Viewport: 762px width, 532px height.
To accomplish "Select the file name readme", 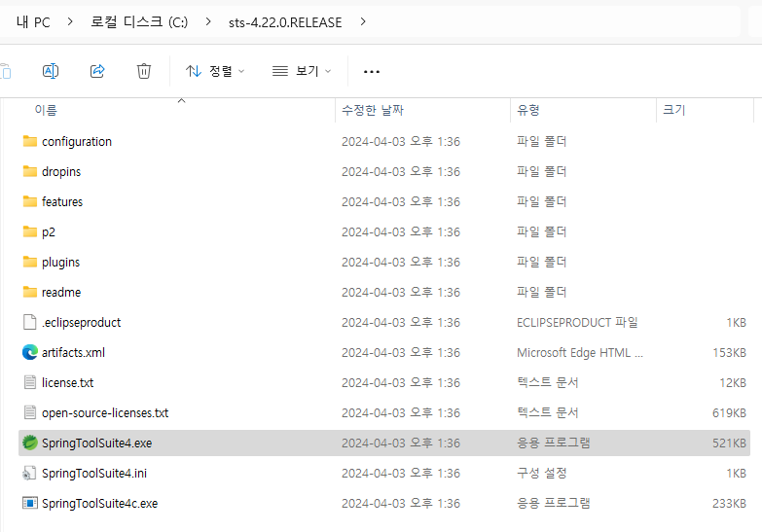I will pyautogui.click(x=61, y=293).
